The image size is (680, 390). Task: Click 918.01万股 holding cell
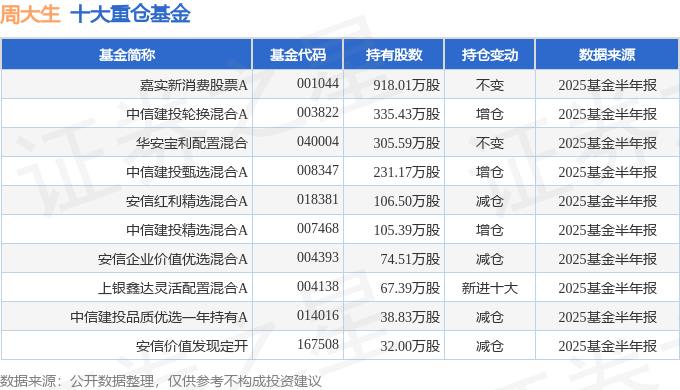(x=407, y=85)
